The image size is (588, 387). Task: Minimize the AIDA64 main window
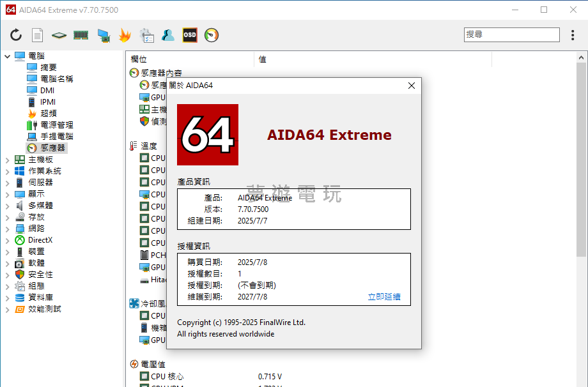click(515, 10)
